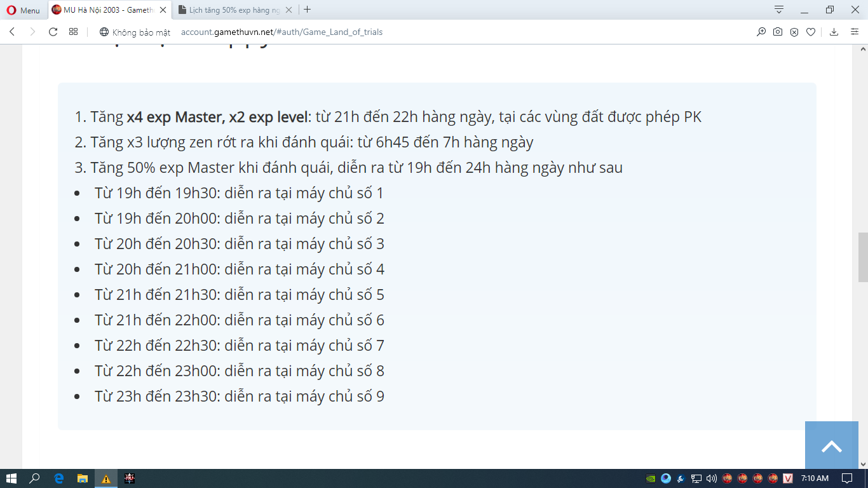Reload the current page
This screenshot has width=868, height=488.
(53, 32)
